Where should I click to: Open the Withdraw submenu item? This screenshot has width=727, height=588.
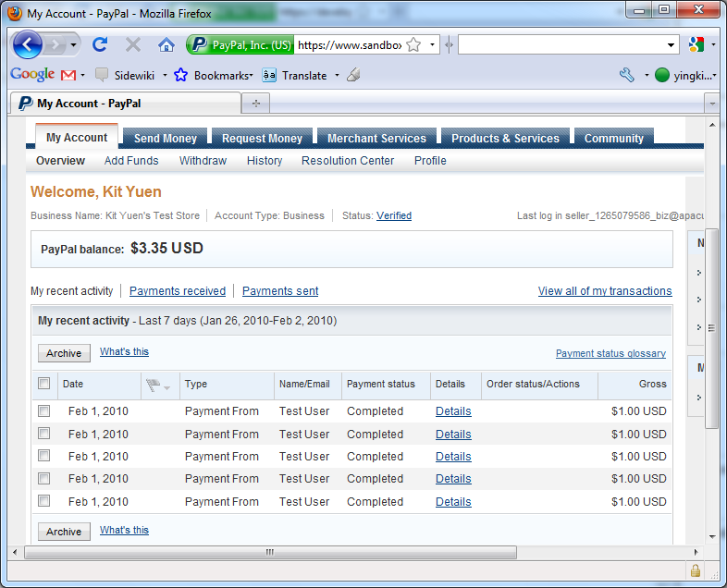203,161
